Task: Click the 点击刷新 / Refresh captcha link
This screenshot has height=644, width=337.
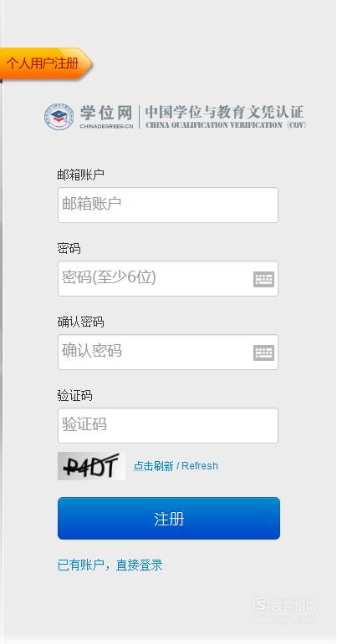Action: point(176,466)
